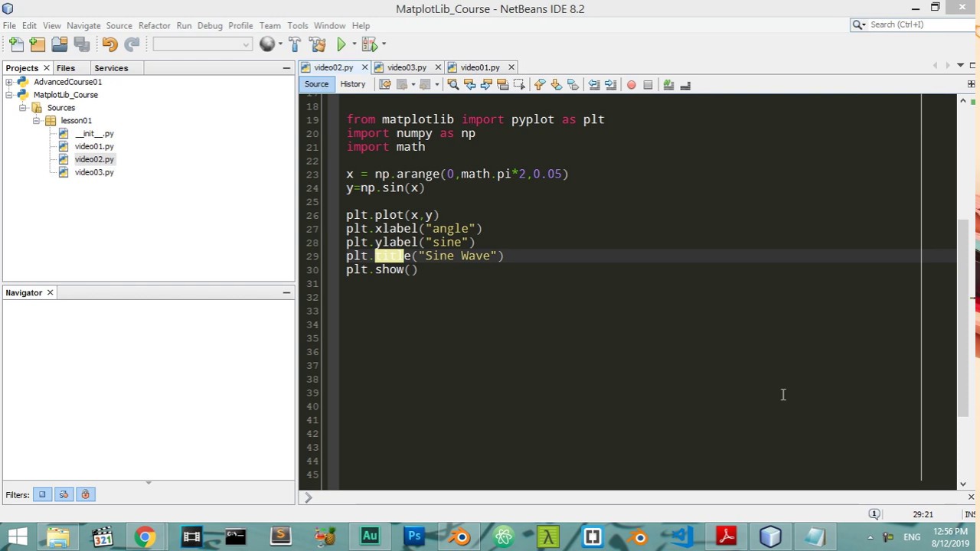Screen dimensions: 980x551
Task: Open the Debug Project dropdown arrow
Action: 383,44
